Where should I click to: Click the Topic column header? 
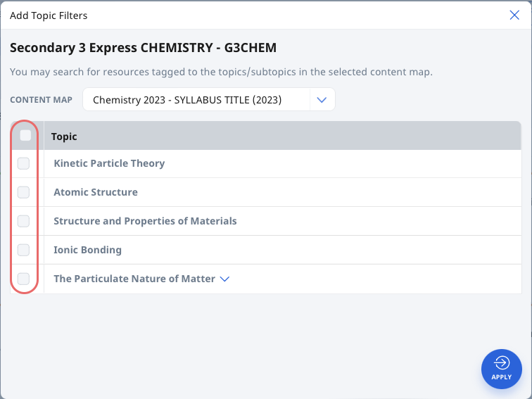[64, 137]
